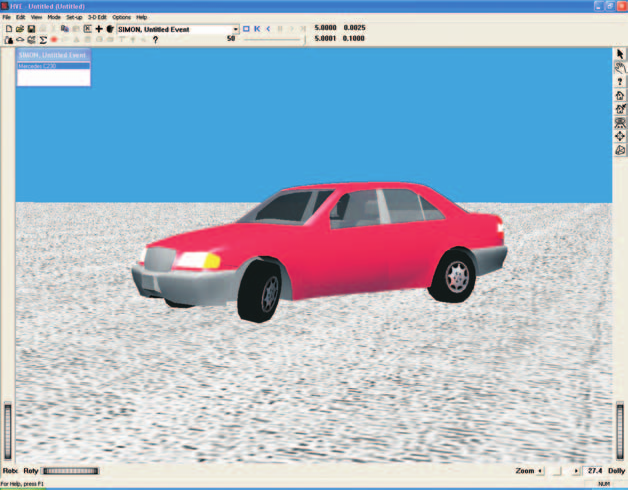Click the question mark help icon in toolbar
The image size is (628, 490).
(x=155, y=40)
